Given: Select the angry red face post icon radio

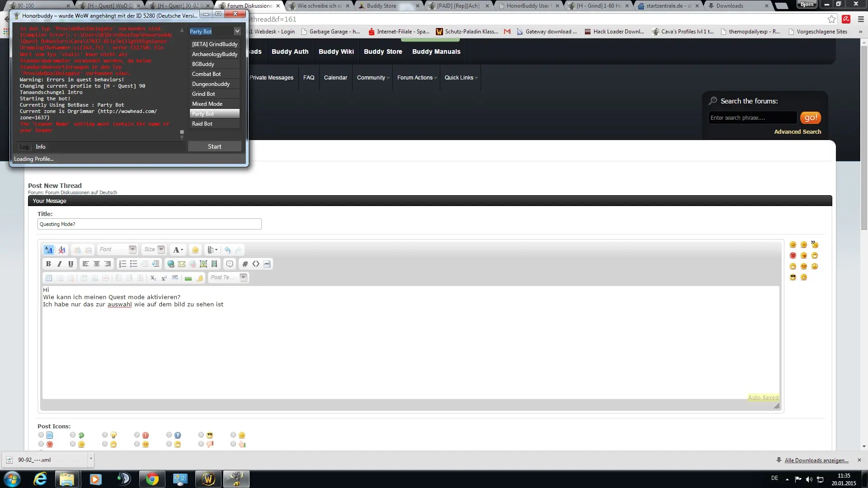Looking at the screenshot, I should click(41, 444).
